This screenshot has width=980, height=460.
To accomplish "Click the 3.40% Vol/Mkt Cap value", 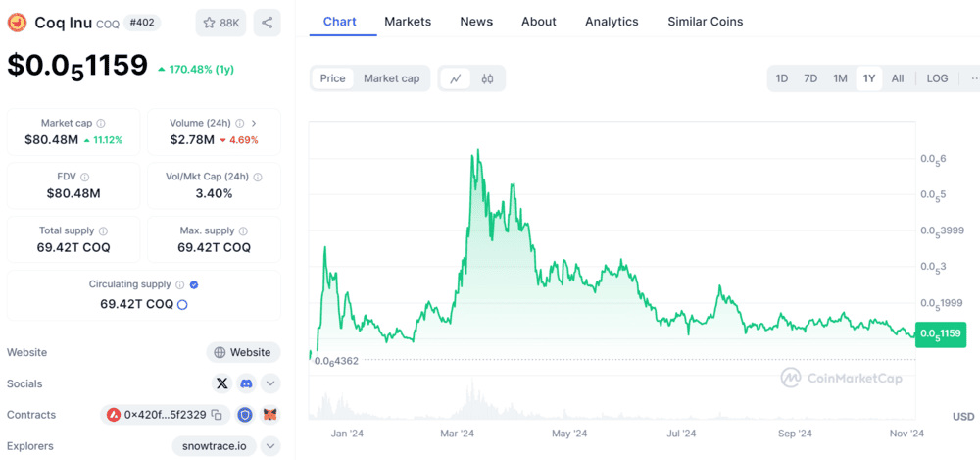I will pyautogui.click(x=214, y=193).
